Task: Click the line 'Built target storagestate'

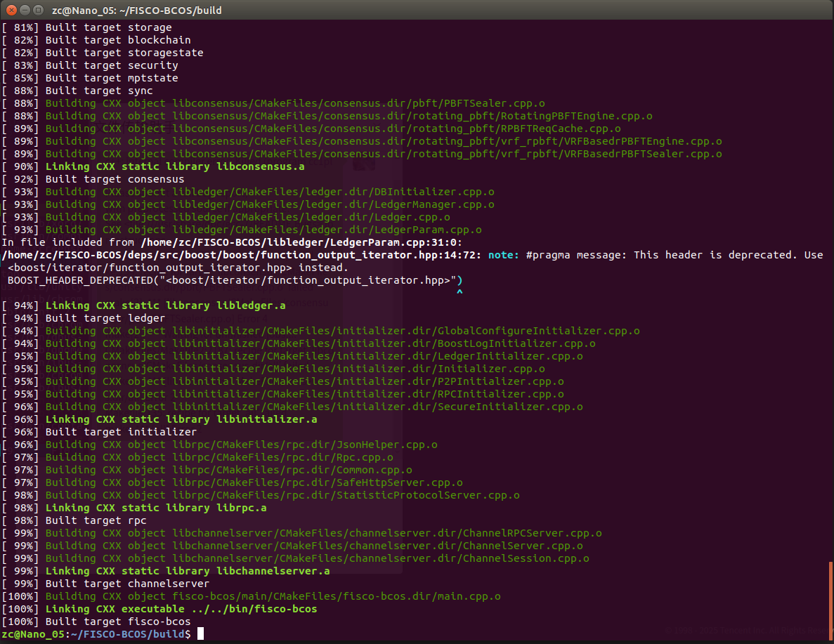Action: (103, 53)
